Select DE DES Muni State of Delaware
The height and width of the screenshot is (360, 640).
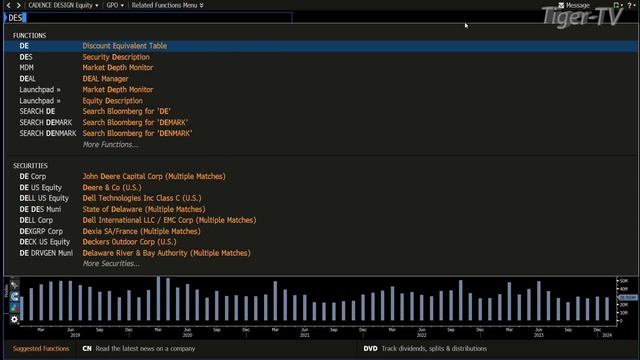320,209
